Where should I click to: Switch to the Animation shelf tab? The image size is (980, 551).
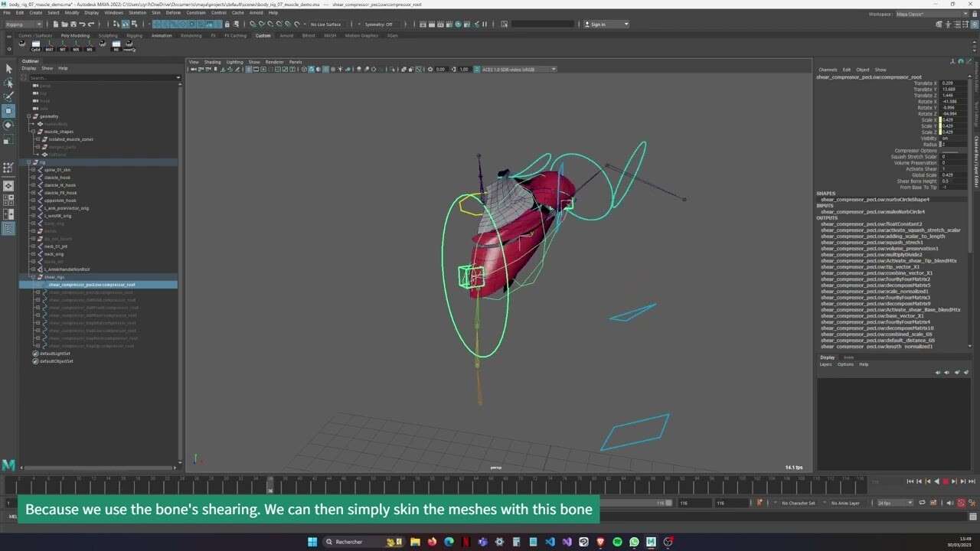161,35
